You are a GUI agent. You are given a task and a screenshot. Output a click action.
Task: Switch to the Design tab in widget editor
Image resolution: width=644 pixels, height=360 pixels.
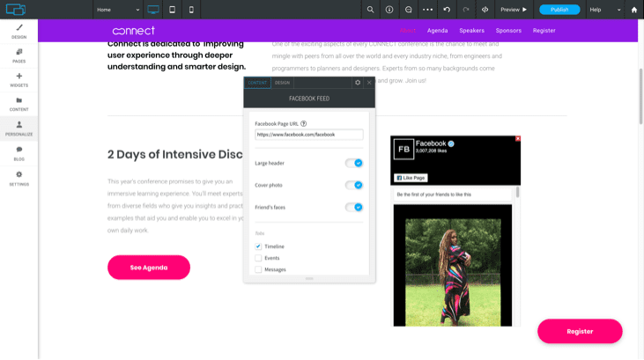[x=282, y=83]
